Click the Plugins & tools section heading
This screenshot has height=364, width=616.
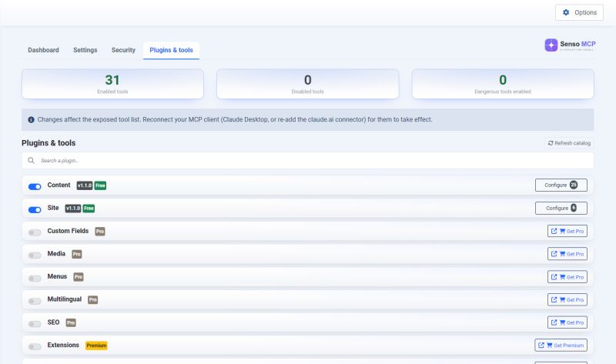click(x=49, y=143)
